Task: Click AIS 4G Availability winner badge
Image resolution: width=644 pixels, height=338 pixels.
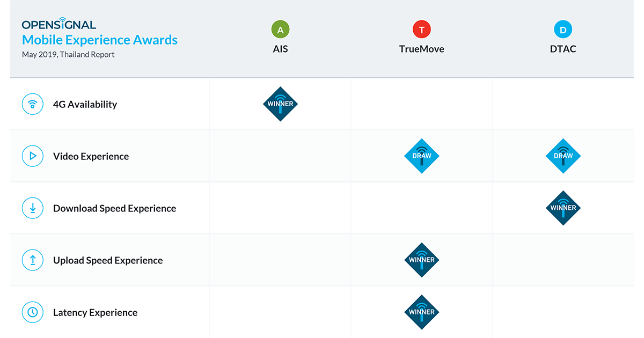Action: pyautogui.click(x=280, y=104)
